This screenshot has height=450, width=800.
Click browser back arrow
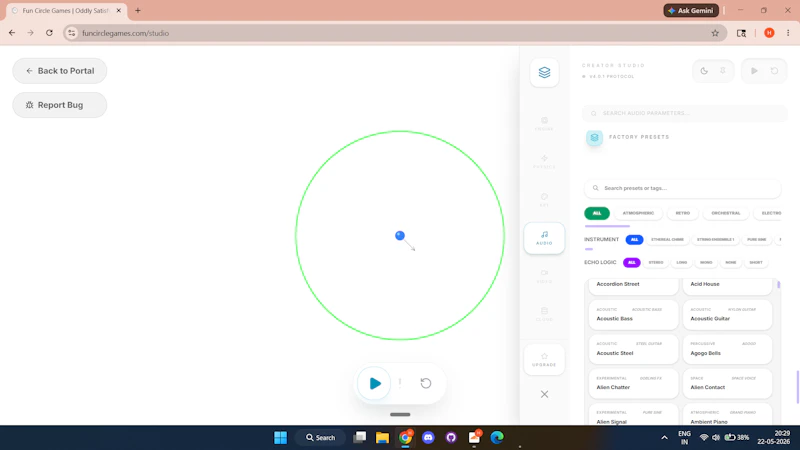pyautogui.click(x=12, y=33)
